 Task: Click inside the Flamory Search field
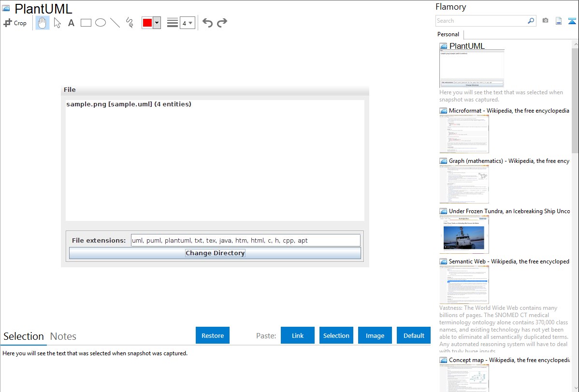tap(481, 21)
